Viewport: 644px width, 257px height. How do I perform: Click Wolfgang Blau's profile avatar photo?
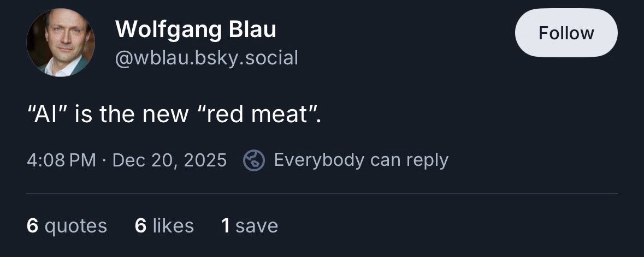pyautogui.click(x=61, y=43)
